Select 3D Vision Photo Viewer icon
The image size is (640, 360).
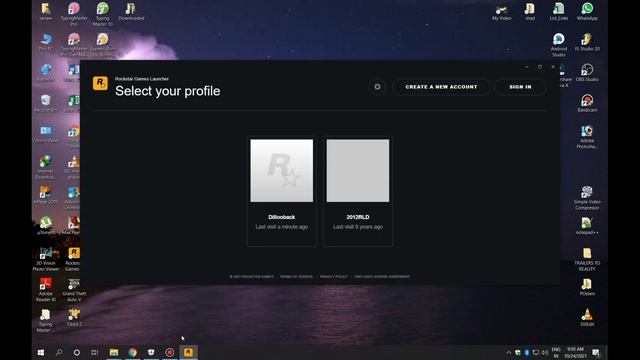point(46,259)
